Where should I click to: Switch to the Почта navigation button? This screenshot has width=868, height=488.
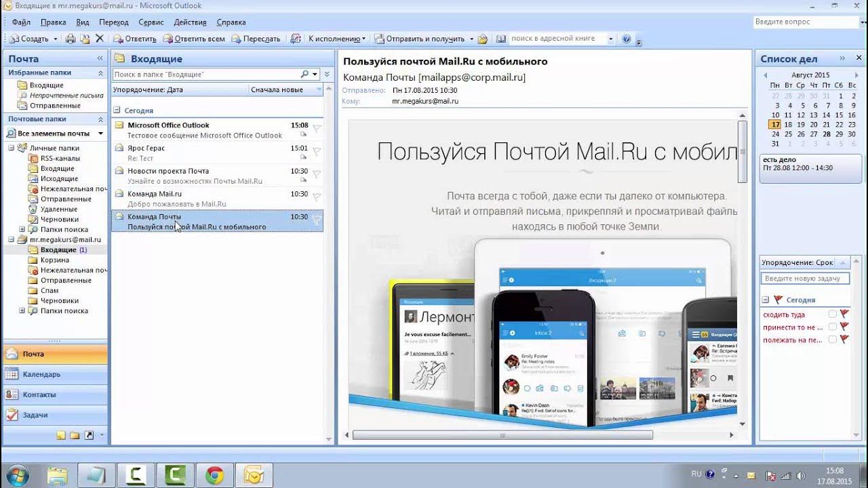(x=55, y=354)
